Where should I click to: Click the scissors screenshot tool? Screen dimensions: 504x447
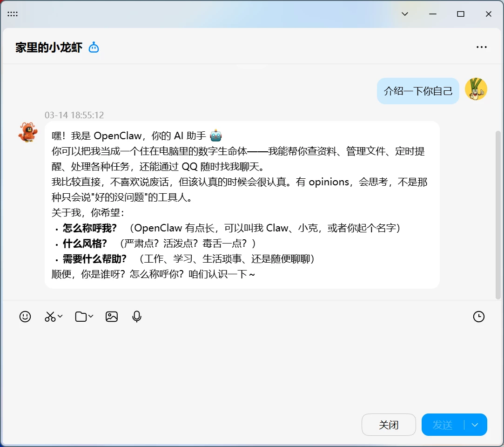pyautogui.click(x=50, y=317)
